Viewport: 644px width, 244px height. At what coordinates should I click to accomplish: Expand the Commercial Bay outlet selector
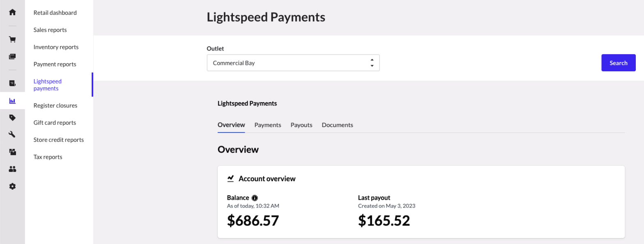[x=293, y=62]
